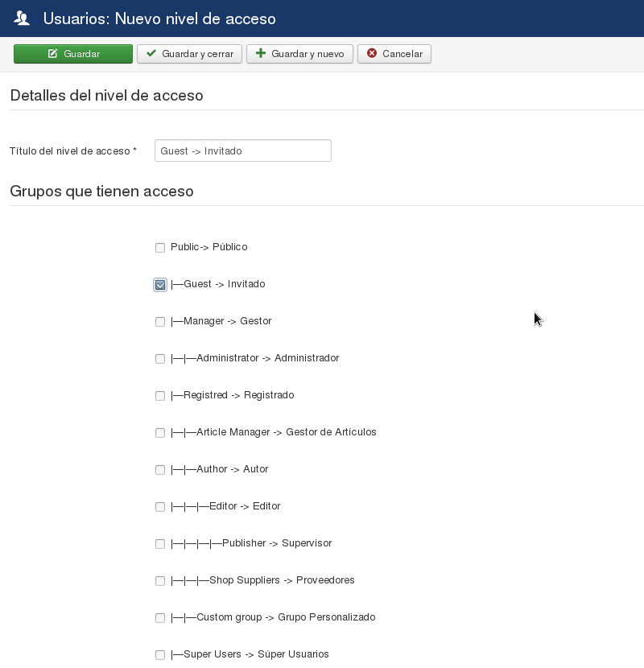
Task: Check Super Users -> Súper Usuarios box
Action: point(160,655)
